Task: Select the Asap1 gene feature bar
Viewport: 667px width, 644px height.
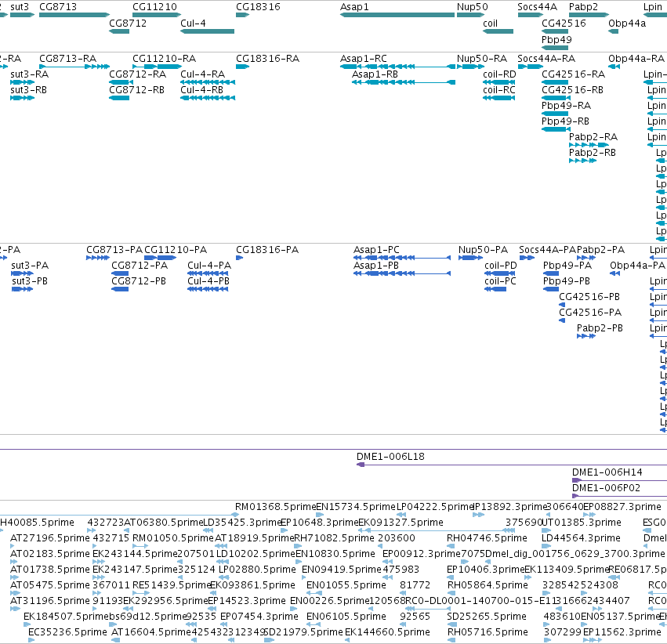Action: (x=397, y=15)
